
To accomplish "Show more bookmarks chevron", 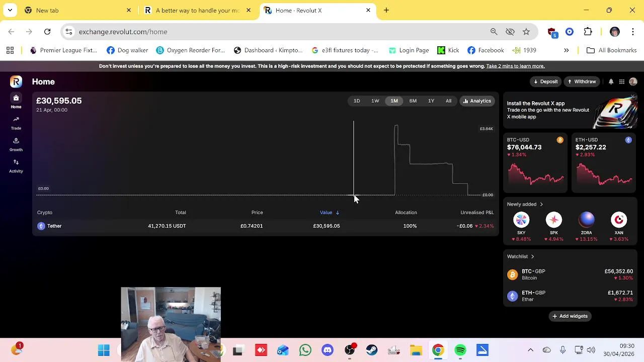I will (567, 50).
